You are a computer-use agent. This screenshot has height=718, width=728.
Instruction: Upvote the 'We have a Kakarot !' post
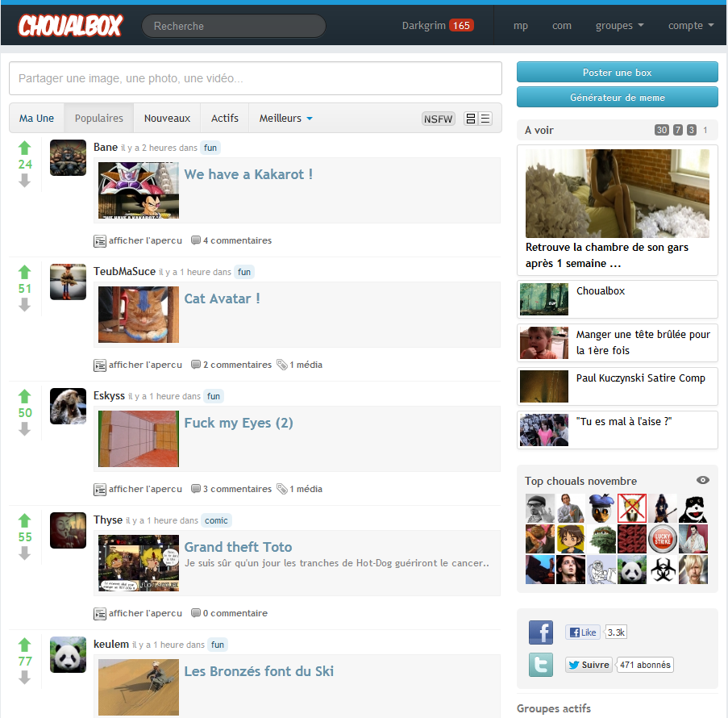[x=24, y=148]
